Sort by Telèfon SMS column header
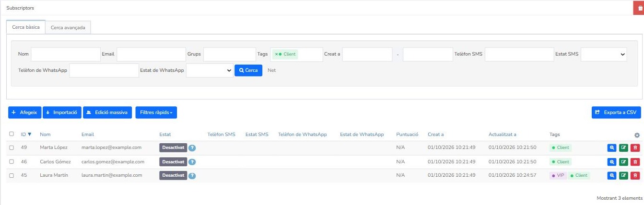The height and width of the screenshot is (205, 644). pos(222,135)
